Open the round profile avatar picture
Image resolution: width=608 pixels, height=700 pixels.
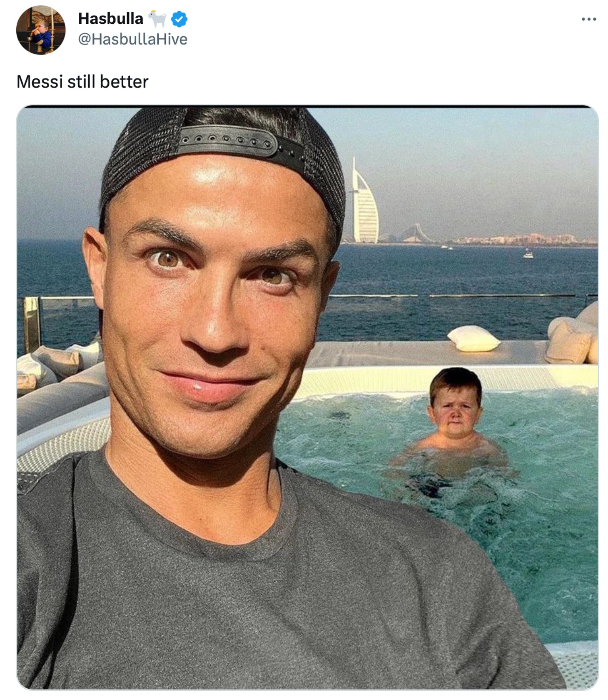click(41, 30)
